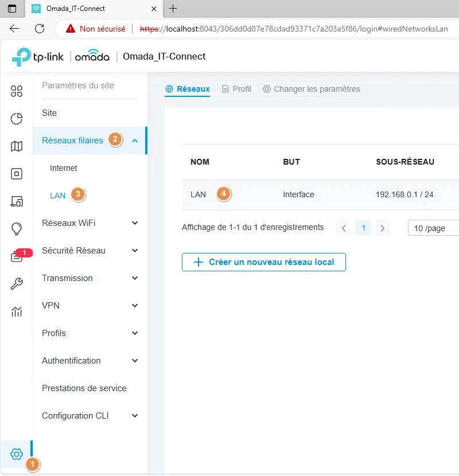Click the tools wrench icon
The height and width of the screenshot is (476, 459).
(17, 283)
